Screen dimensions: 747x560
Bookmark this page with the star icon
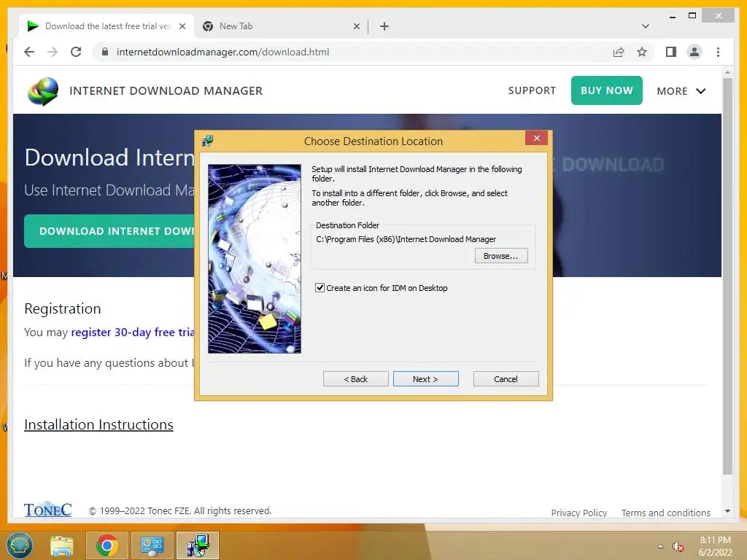coord(642,52)
